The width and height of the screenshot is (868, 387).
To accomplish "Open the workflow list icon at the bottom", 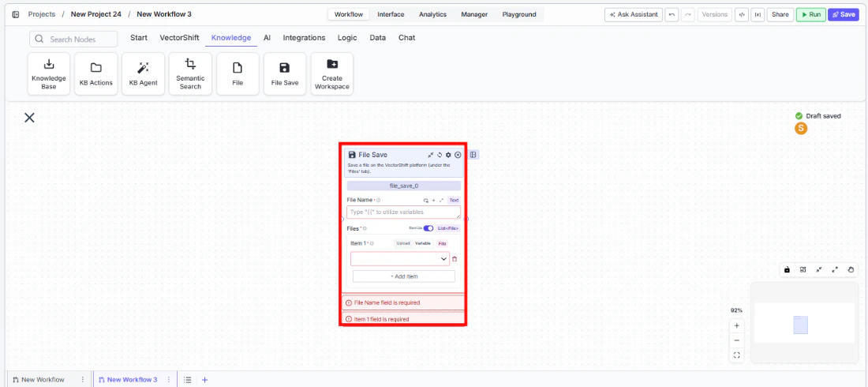I will [x=188, y=380].
